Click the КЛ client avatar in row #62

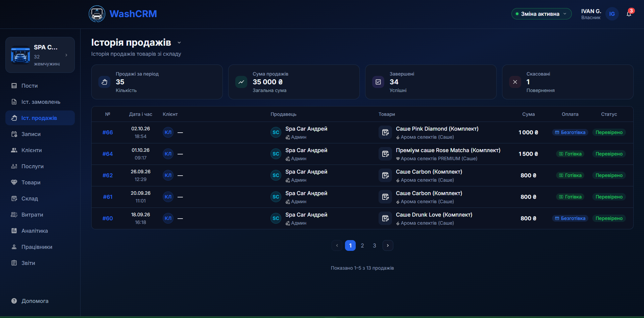168,175
